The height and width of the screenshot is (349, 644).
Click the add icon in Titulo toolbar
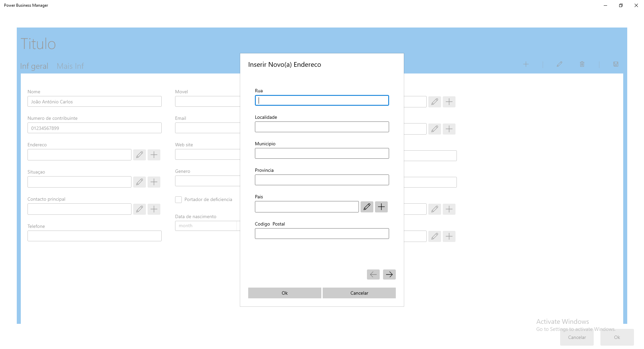tap(526, 64)
